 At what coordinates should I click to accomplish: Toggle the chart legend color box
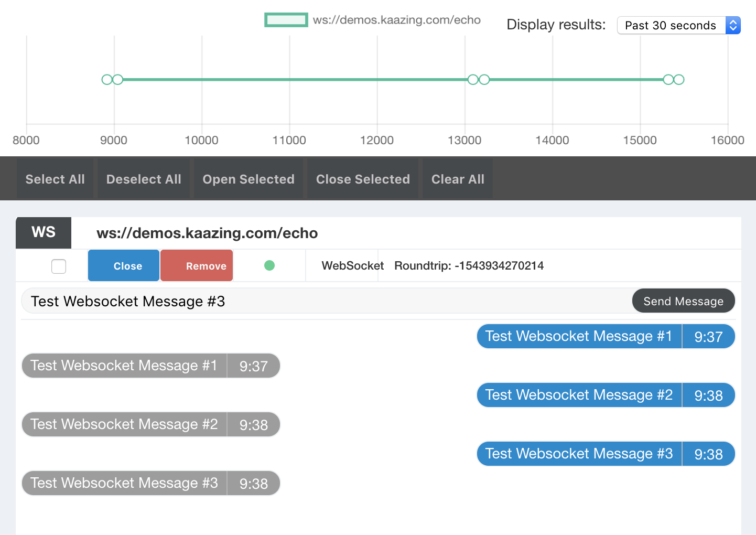pyautogui.click(x=286, y=20)
